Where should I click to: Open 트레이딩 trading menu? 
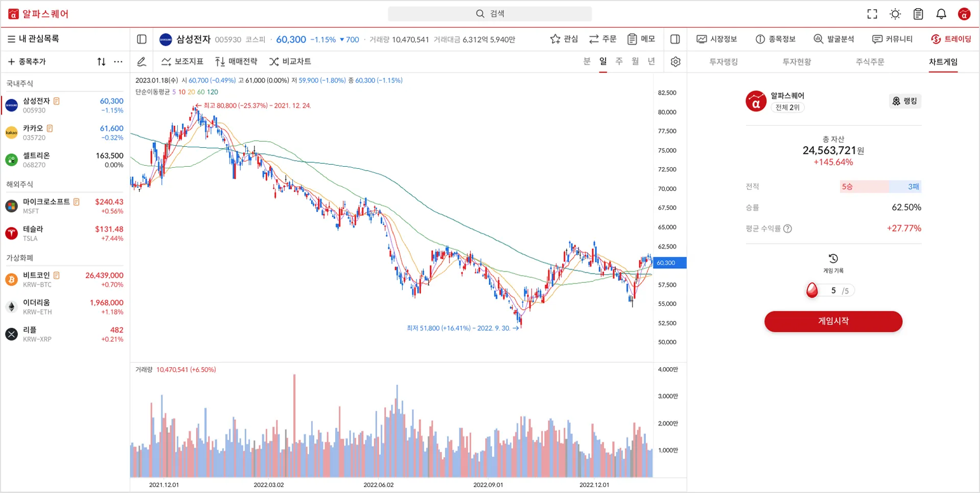point(951,39)
